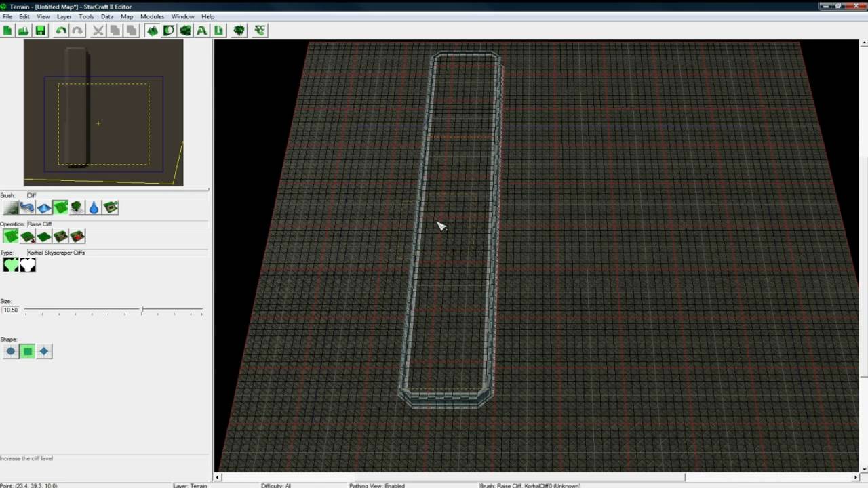Set the brush shape to circle
The height and width of the screenshot is (488, 868).
(x=11, y=351)
